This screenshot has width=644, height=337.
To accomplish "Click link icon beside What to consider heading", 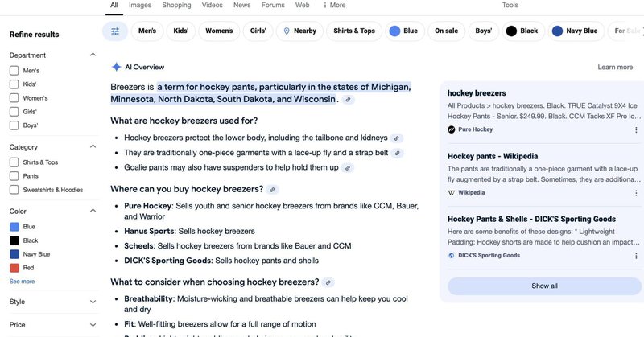I will [x=328, y=282].
